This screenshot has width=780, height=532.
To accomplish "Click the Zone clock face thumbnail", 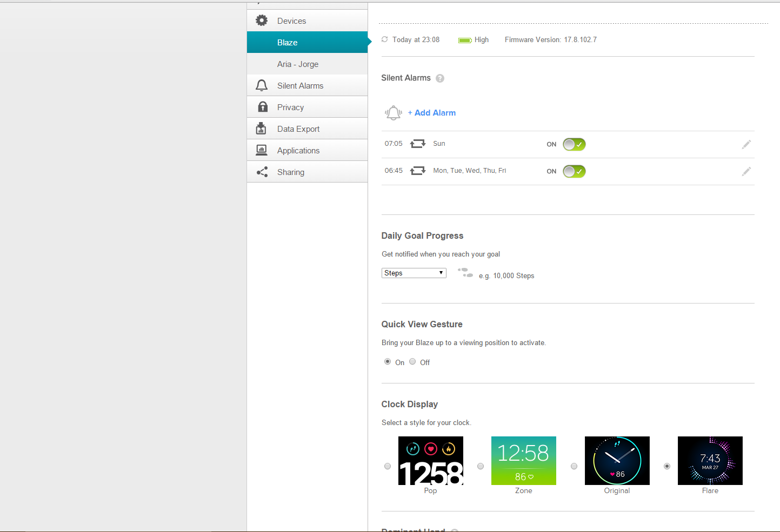I will point(524,461).
